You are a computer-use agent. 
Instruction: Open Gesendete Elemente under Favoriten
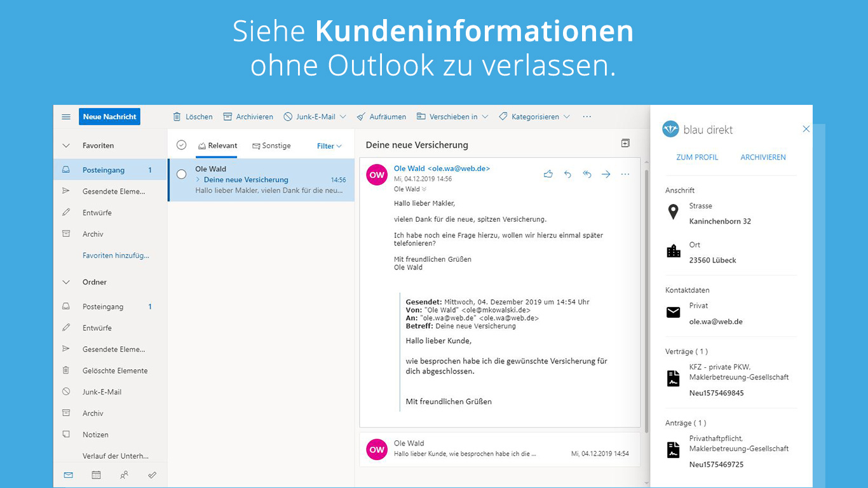(110, 191)
